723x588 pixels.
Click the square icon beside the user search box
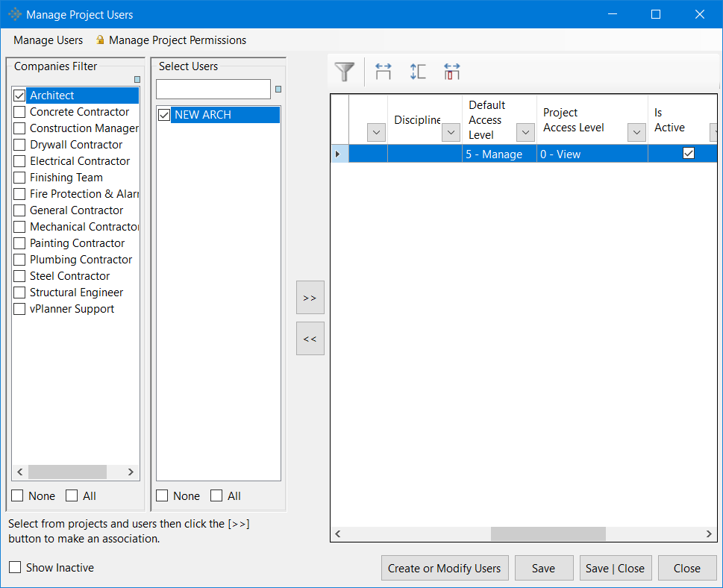tap(278, 89)
